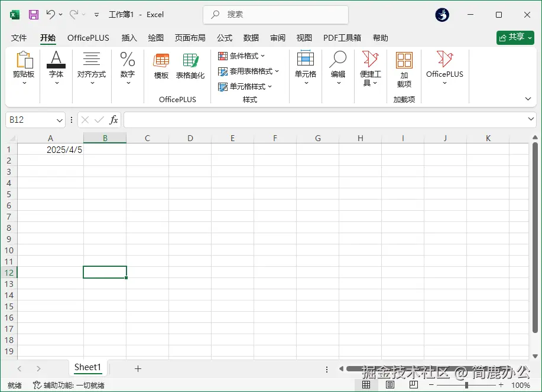542x392 pixels.
Task: Select cell A1 containing 2025/4/5
Action: click(50, 149)
